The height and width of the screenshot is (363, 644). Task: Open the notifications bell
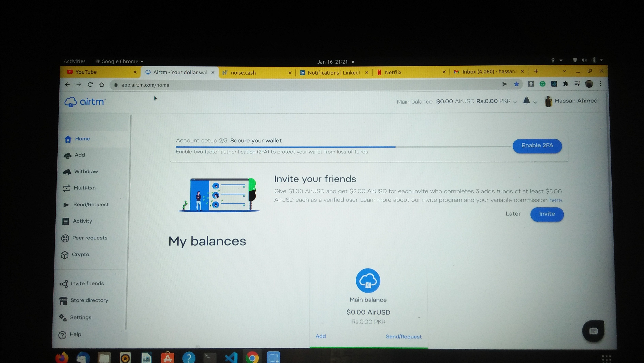click(526, 101)
